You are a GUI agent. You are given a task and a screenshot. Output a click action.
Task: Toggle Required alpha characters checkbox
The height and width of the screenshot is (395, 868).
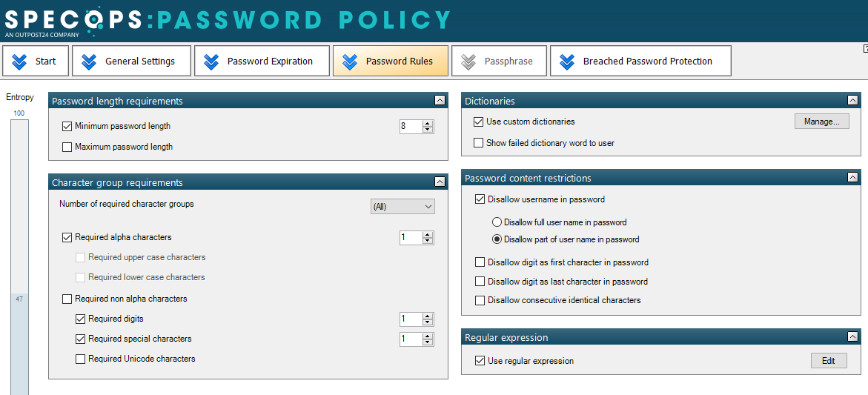[67, 237]
